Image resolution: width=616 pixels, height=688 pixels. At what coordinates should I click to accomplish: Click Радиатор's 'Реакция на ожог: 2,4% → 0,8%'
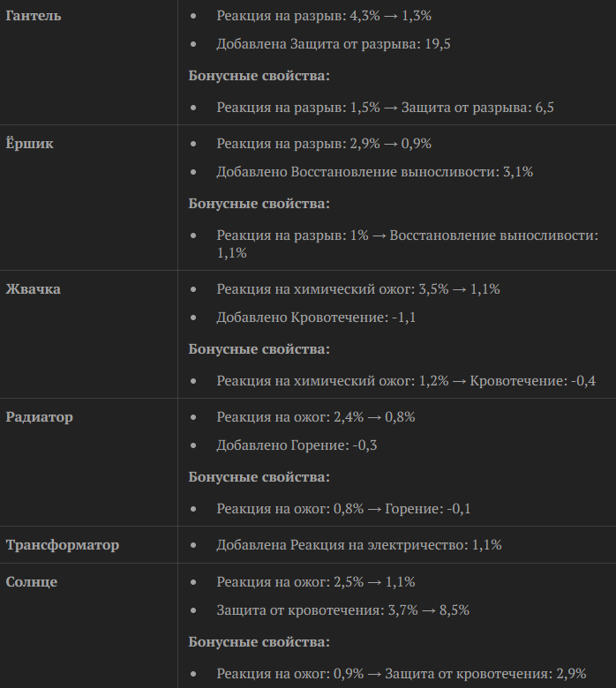click(x=315, y=417)
